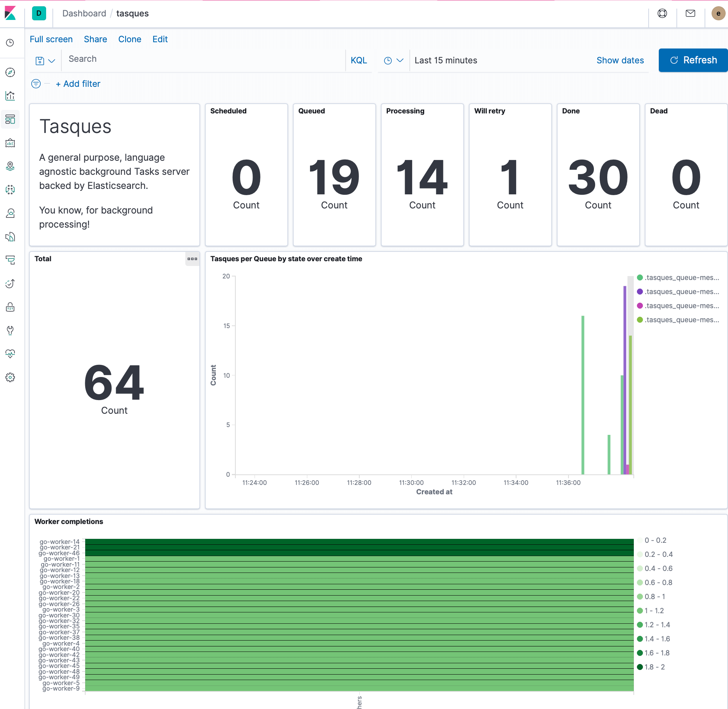Open Dashboard icon in sidebar
This screenshot has width=728, height=709.
10,119
